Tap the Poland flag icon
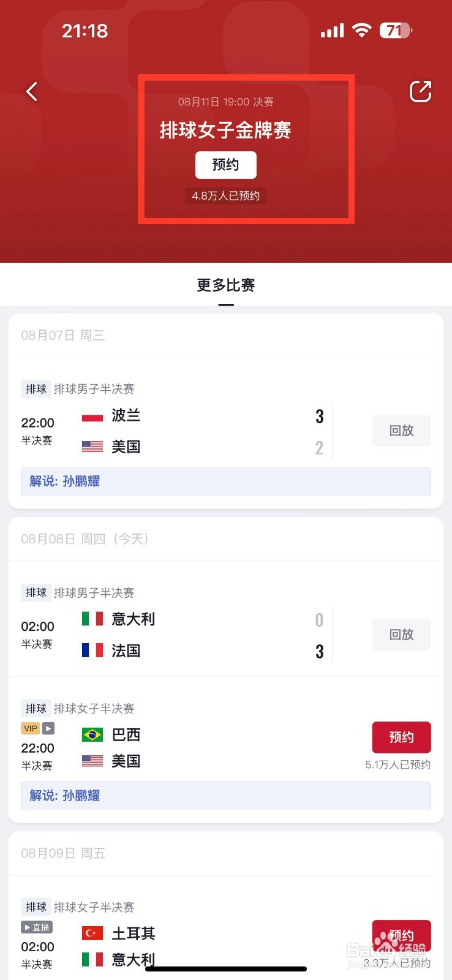The width and height of the screenshot is (452, 980). tap(92, 415)
